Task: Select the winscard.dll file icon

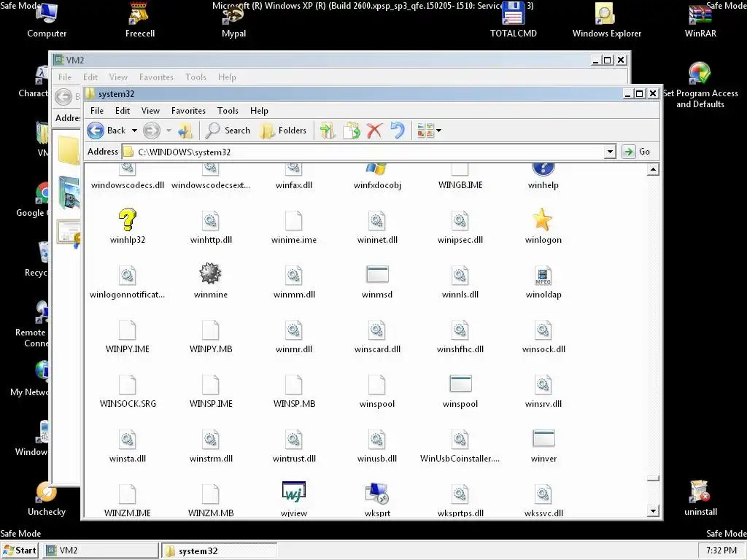Action: point(377,330)
